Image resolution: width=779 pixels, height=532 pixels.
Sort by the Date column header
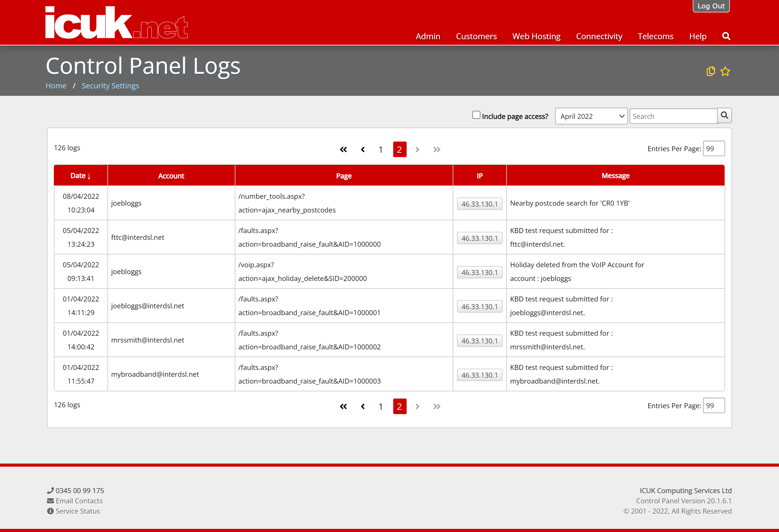tap(80, 175)
